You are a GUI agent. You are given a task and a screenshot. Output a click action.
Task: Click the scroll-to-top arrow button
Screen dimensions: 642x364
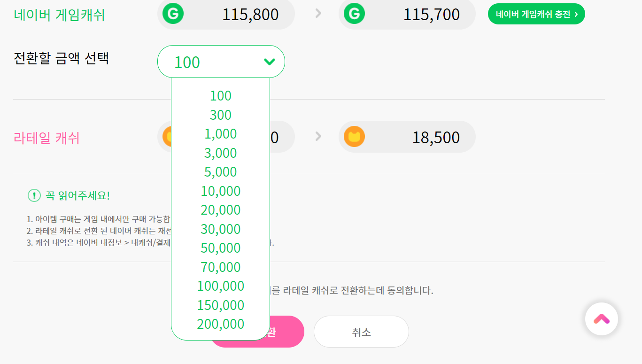point(602,318)
